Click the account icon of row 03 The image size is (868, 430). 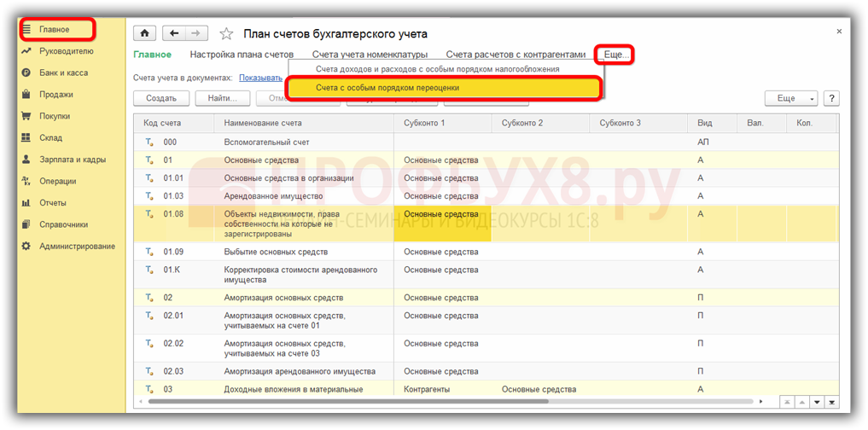click(x=149, y=390)
